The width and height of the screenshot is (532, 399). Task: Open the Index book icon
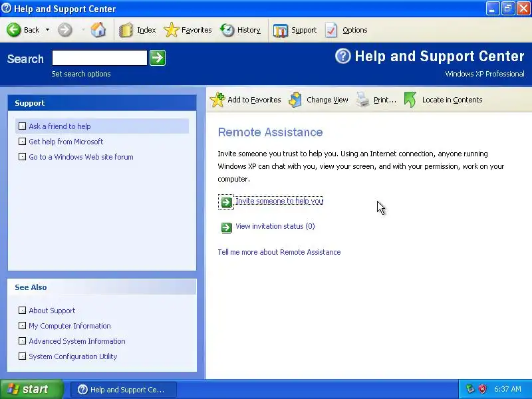(x=126, y=30)
